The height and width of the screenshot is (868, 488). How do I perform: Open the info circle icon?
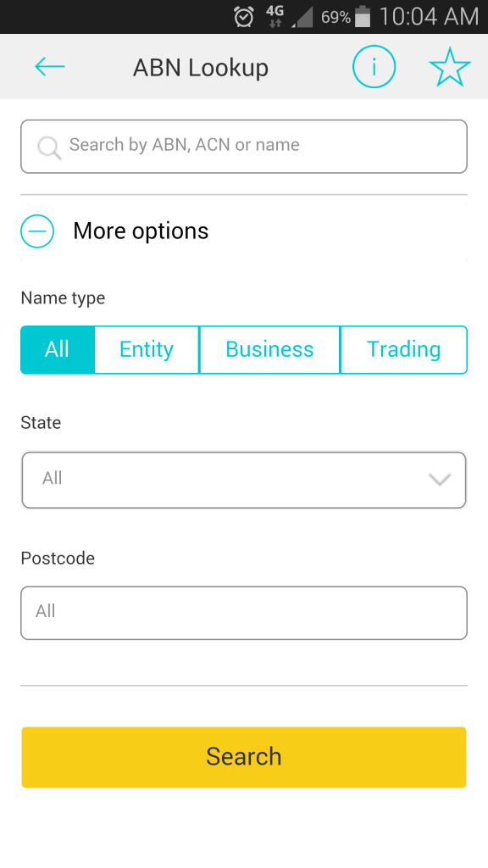(374, 67)
